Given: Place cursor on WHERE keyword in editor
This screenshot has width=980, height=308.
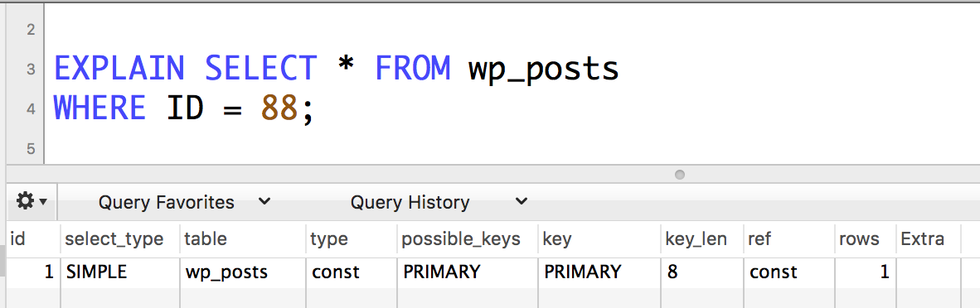Looking at the screenshot, I should point(99,108).
